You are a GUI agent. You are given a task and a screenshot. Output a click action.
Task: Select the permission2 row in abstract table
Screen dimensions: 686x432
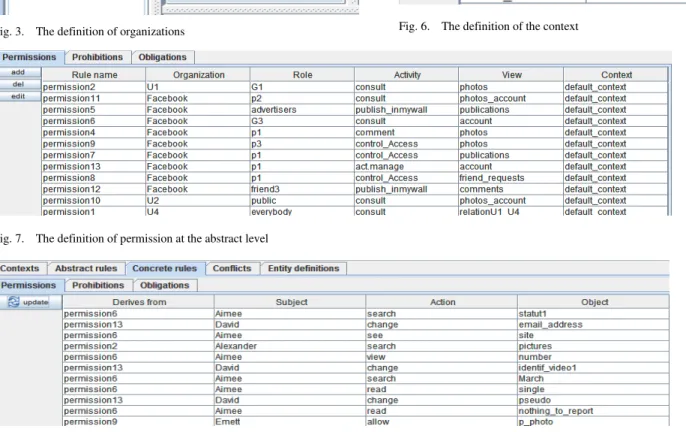coord(355,87)
